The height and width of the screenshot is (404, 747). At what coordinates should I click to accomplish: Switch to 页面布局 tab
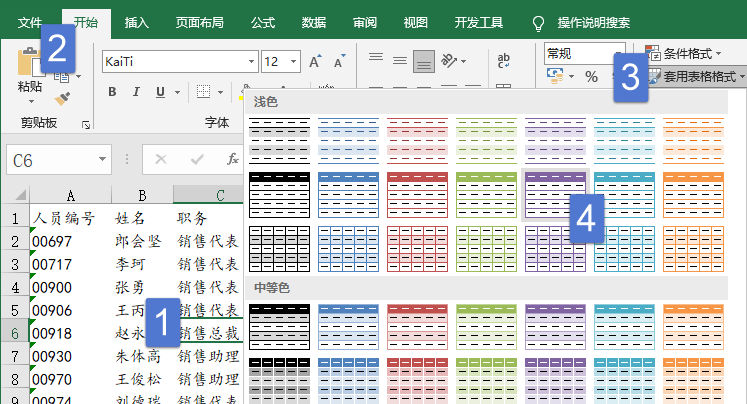pyautogui.click(x=199, y=22)
